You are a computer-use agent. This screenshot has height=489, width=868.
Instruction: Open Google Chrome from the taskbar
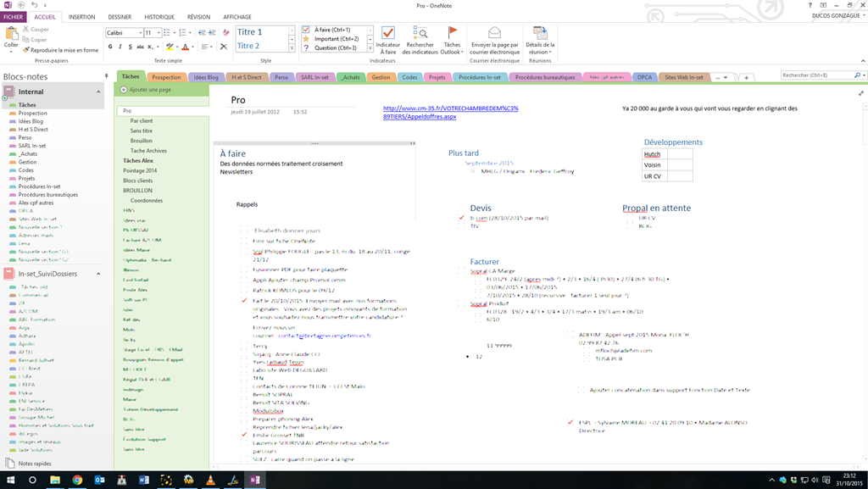pyautogui.click(x=77, y=481)
